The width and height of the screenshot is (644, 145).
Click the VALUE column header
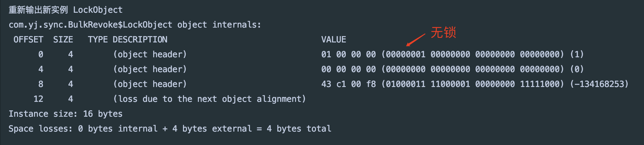334,40
